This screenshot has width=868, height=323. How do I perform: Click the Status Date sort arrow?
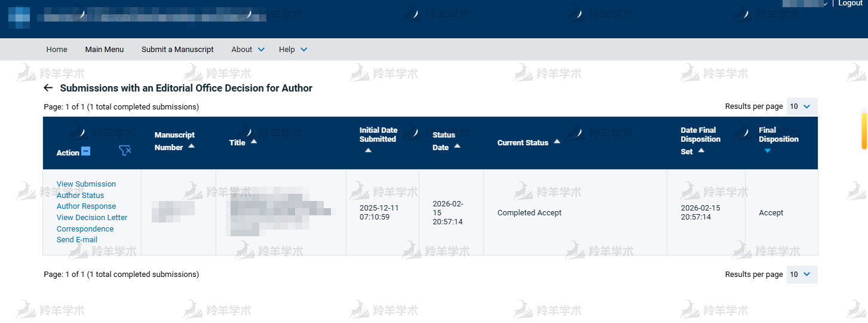[x=457, y=146]
